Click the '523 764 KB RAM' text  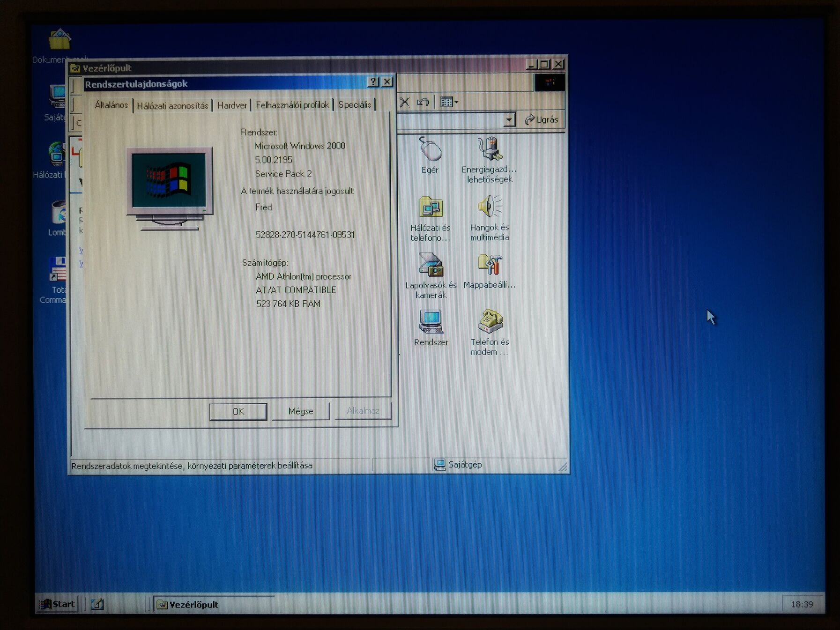288,304
